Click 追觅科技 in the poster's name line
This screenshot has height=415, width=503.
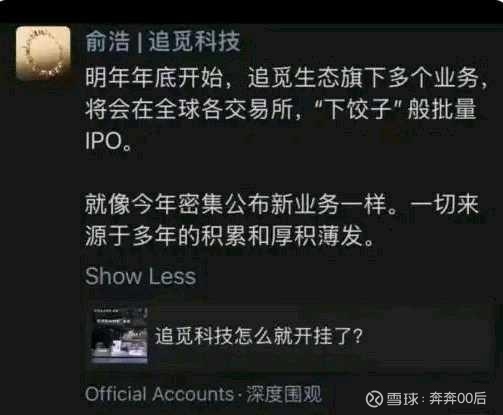coord(194,42)
